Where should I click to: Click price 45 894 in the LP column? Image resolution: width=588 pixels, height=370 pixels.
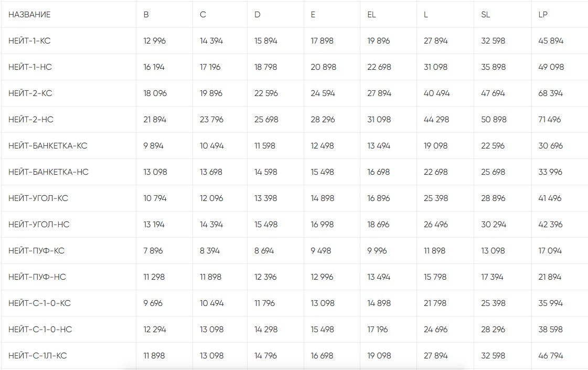pos(551,41)
